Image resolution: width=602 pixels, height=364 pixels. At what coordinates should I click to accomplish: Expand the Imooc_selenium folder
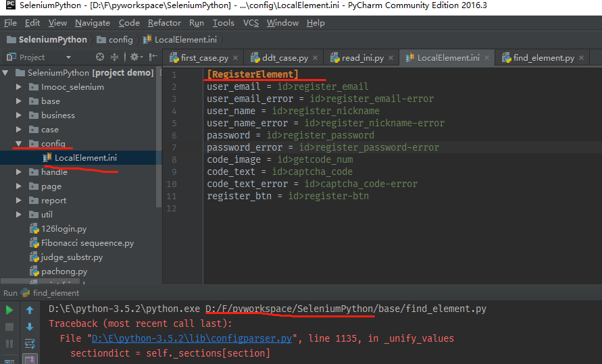[x=18, y=87]
